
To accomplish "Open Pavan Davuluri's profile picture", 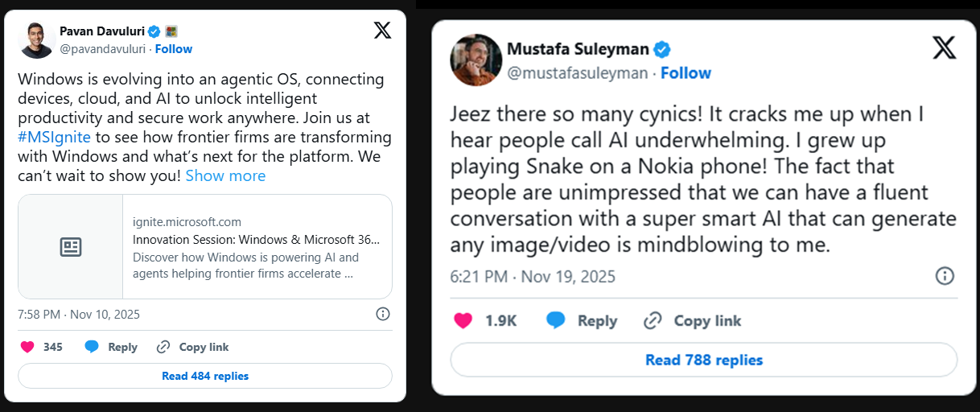I will (x=37, y=39).
